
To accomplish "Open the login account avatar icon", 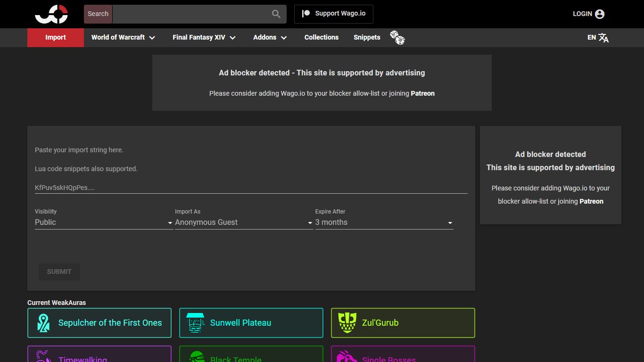I will tap(600, 14).
